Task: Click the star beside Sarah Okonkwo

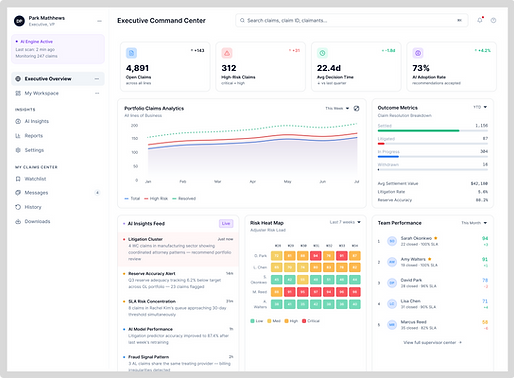Action: (x=436, y=238)
